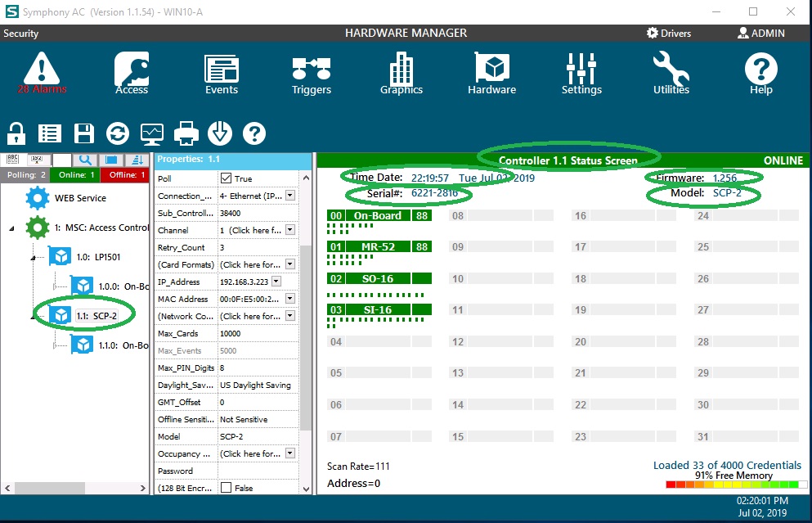Click the printer toolbar icon
Screen dimensions: 812x523
186,133
